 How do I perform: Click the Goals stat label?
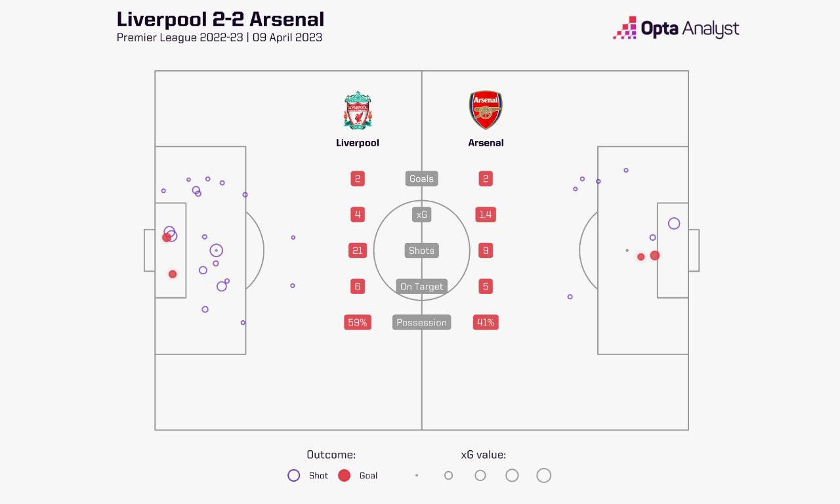pyautogui.click(x=421, y=178)
